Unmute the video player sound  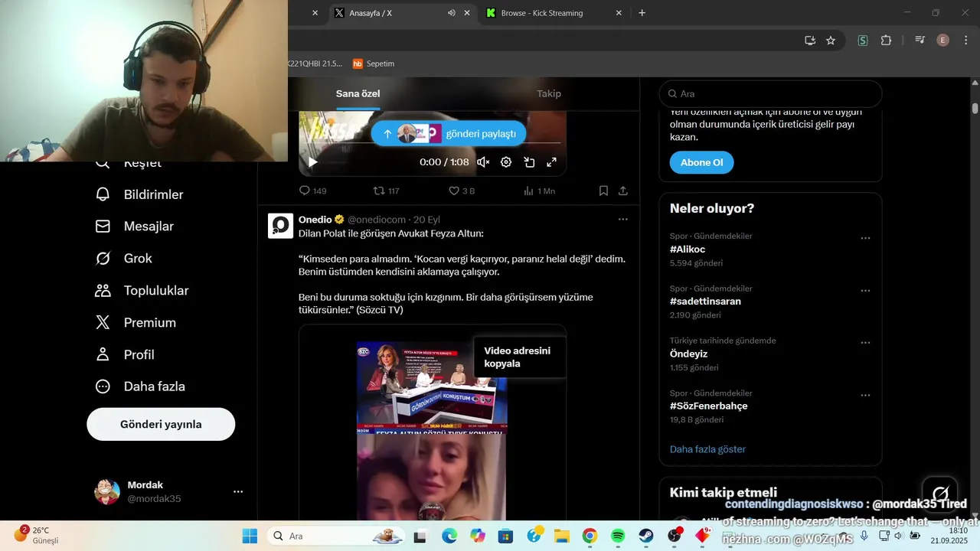tap(483, 162)
